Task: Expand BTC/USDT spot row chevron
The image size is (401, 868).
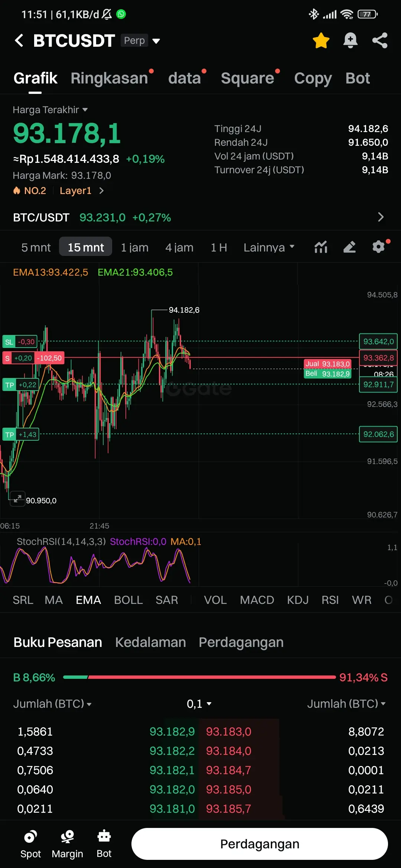Action: [x=381, y=217]
